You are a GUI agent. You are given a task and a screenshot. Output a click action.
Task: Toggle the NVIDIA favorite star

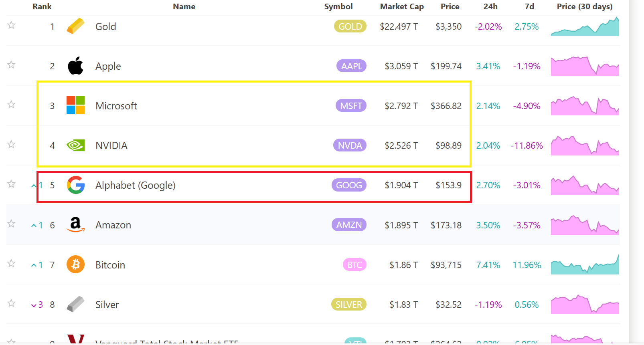pos(11,144)
